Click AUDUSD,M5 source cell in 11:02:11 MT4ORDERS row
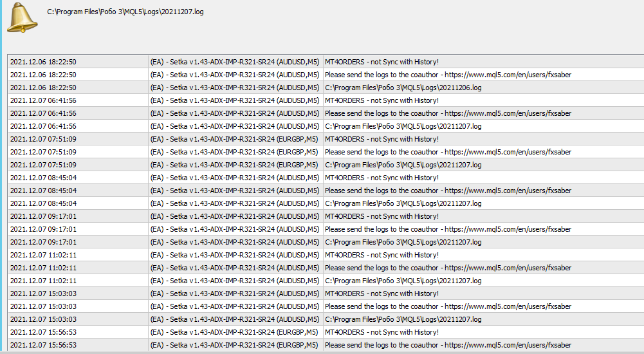Viewport: 644px width, 354px height. pyautogui.click(x=235, y=255)
